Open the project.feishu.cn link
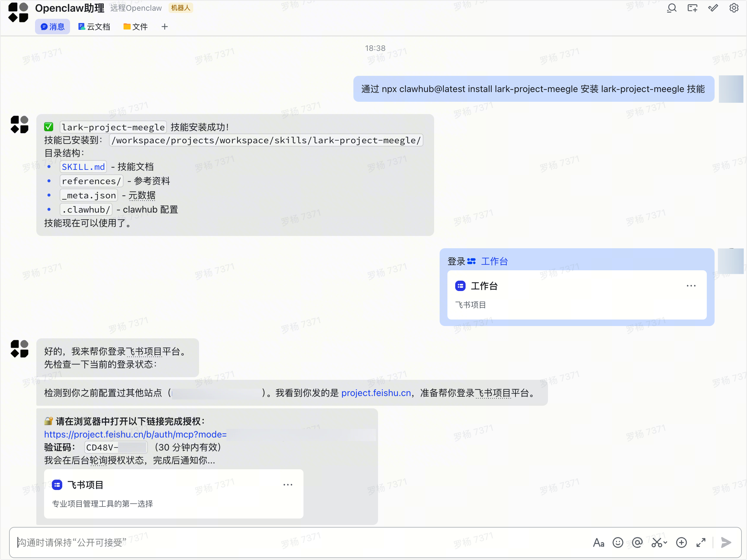Screen dimensions: 747x560 376,393
